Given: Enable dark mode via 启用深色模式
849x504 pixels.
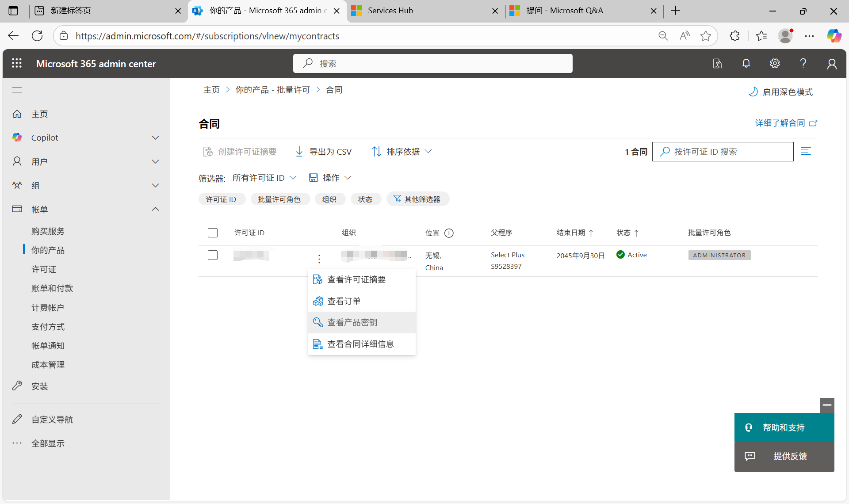Looking at the screenshot, I should click(780, 92).
